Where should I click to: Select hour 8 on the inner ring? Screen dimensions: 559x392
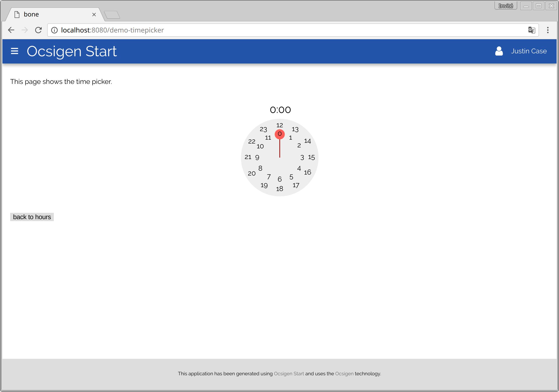[x=260, y=168]
